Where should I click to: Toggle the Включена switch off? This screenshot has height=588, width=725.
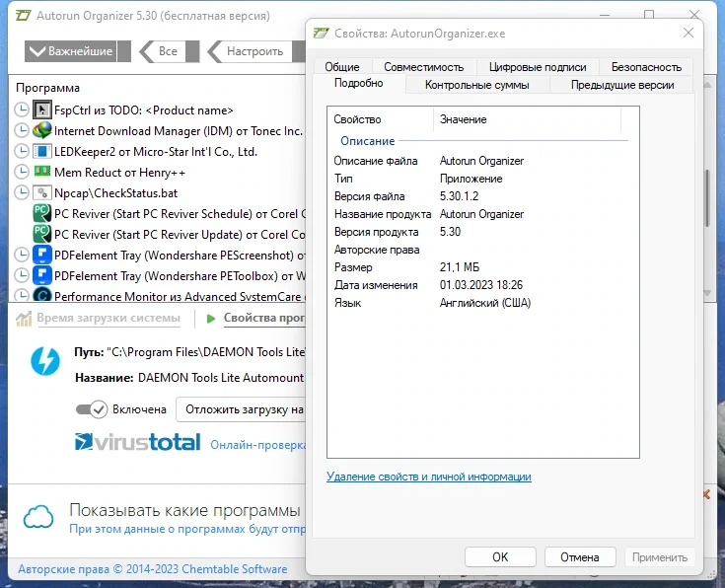[x=92, y=409]
